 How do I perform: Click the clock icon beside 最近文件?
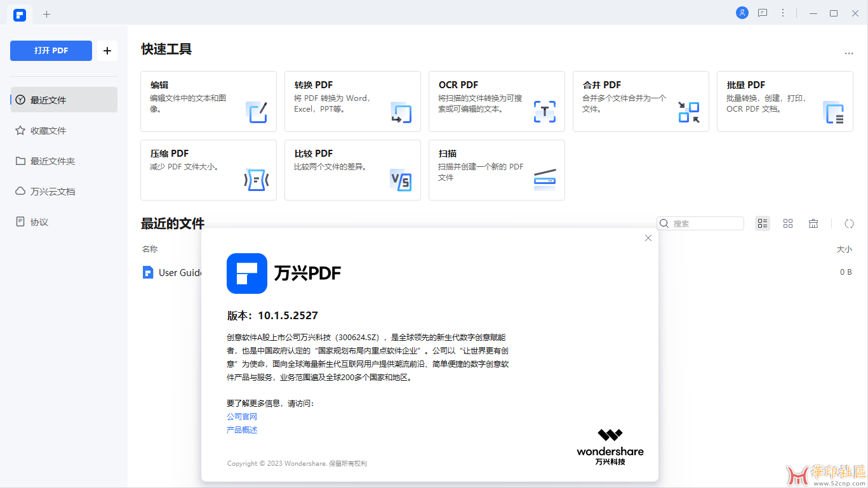(x=20, y=100)
